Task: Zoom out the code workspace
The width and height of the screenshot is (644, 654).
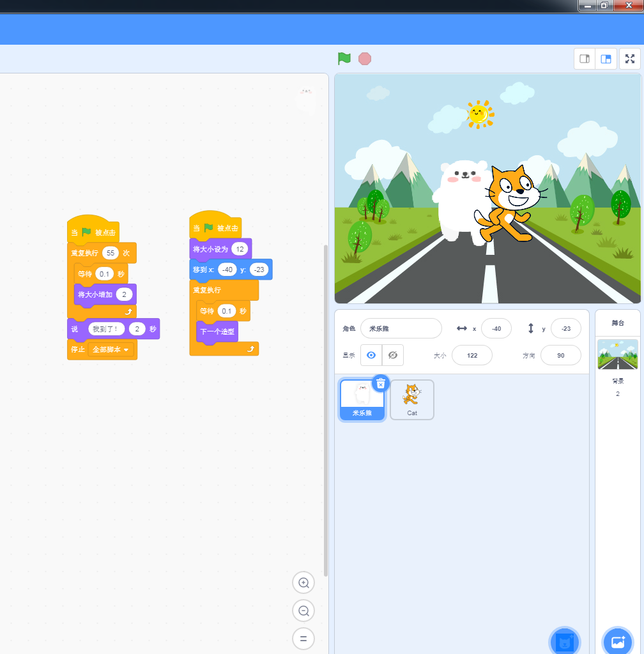Action: click(x=303, y=611)
